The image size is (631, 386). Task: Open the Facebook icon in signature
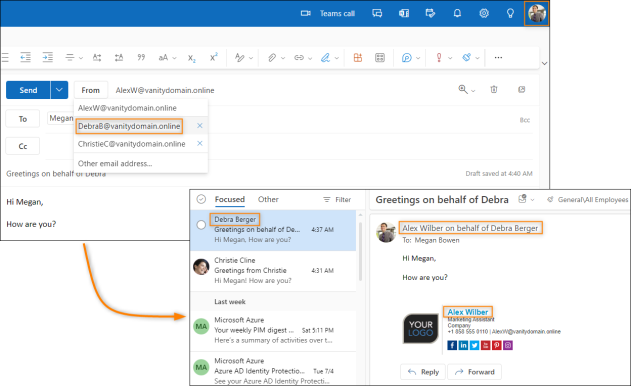[452, 345]
